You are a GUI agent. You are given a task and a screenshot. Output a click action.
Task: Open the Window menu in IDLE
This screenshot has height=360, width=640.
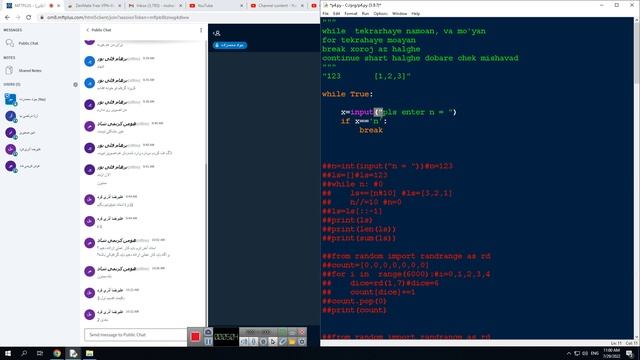tap(399, 13)
